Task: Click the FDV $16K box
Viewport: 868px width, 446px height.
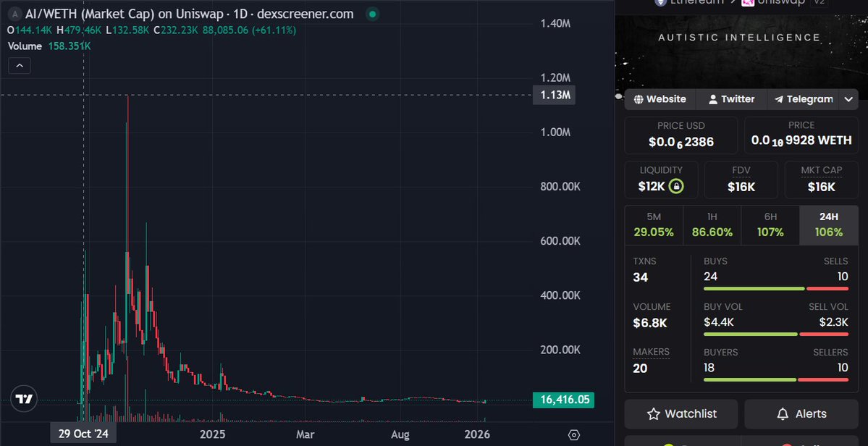Action: click(741, 180)
